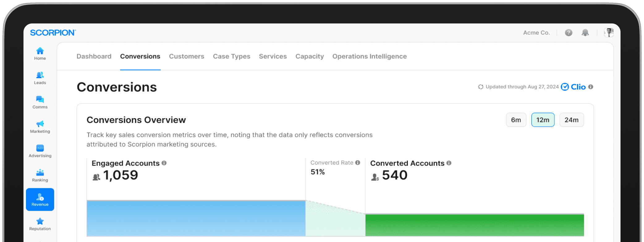Click the help question mark icon

point(568,33)
